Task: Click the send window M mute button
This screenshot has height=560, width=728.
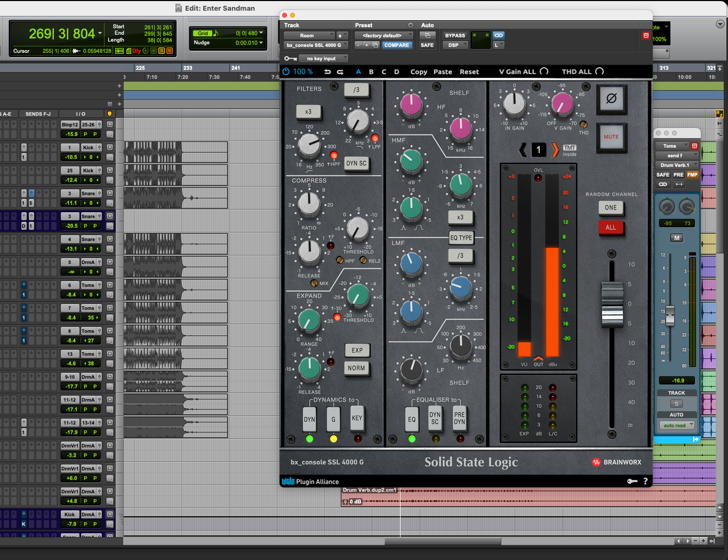Action: tap(677, 238)
